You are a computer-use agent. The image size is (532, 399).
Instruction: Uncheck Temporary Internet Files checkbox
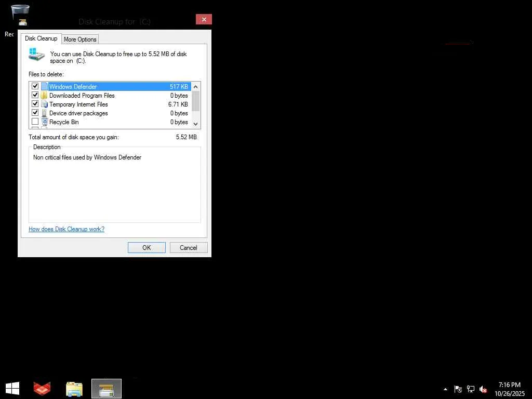point(35,104)
